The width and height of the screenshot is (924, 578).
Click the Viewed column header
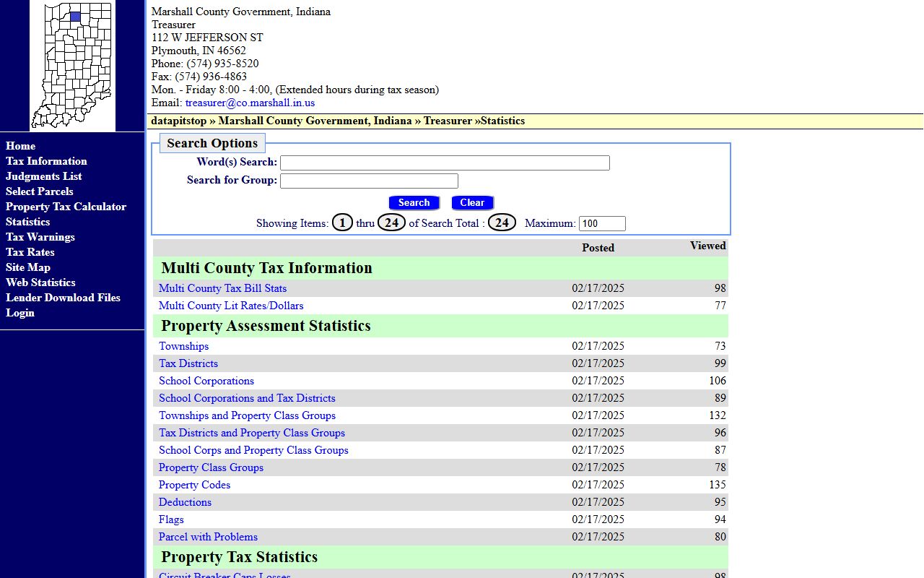click(x=707, y=246)
